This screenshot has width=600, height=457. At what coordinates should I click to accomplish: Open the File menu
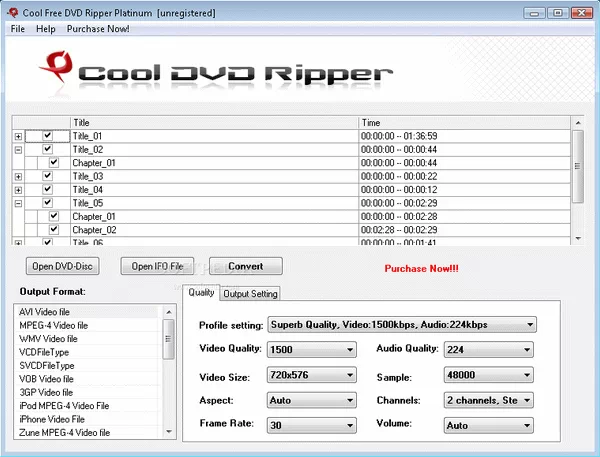[x=18, y=29]
